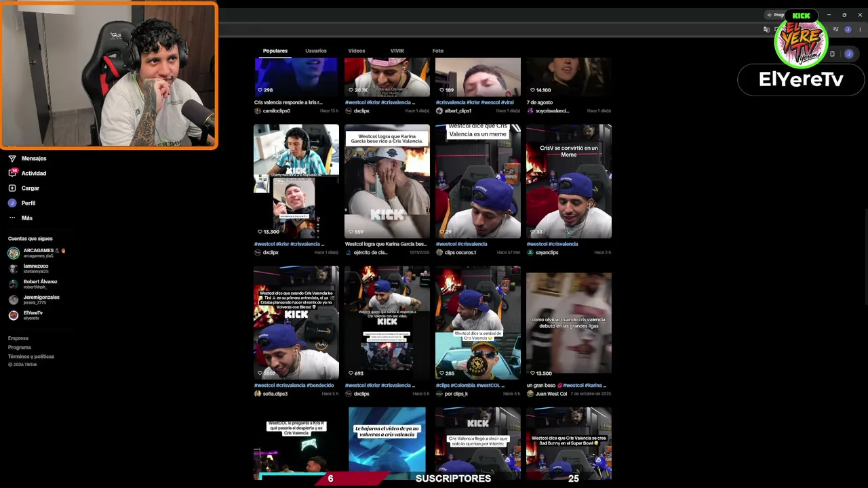Screen dimensions: 868x488
Task: Open the video thumbnail with 285 likes
Action: tap(478, 323)
